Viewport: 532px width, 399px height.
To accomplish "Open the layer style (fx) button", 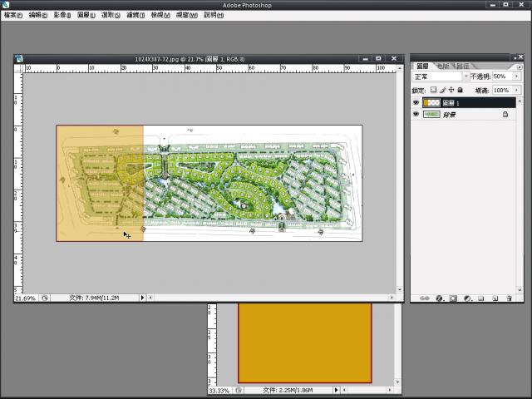I will click(x=439, y=297).
